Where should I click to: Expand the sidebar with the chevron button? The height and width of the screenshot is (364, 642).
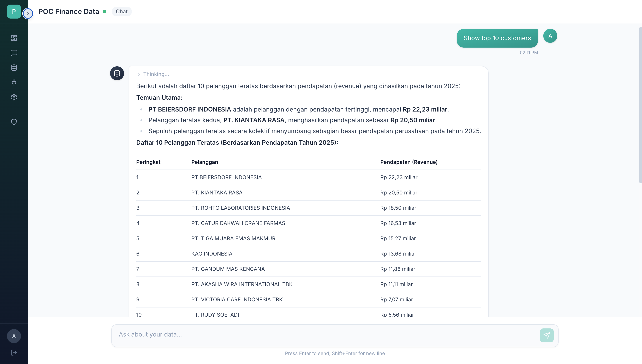coord(28,14)
